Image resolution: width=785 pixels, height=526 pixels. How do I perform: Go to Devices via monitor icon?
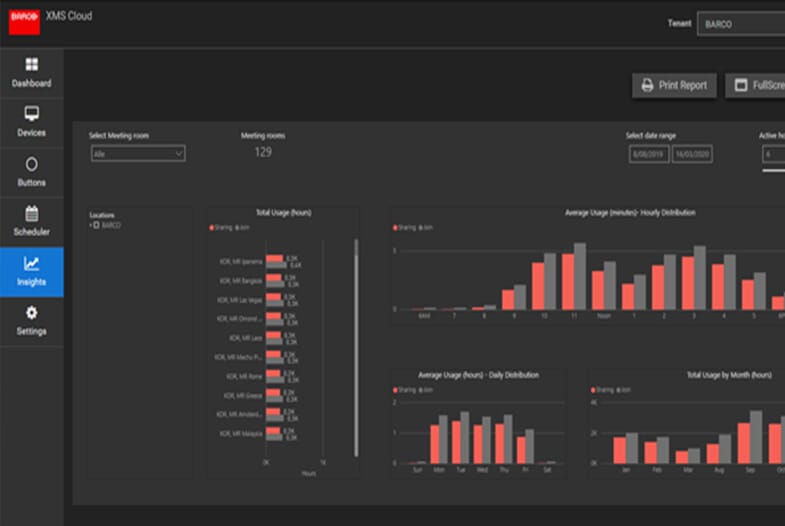tap(31, 114)
